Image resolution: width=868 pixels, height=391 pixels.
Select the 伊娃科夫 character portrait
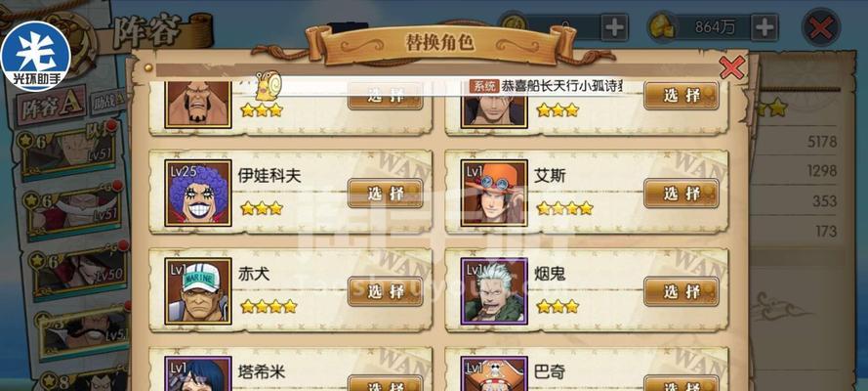pos(198,193)
